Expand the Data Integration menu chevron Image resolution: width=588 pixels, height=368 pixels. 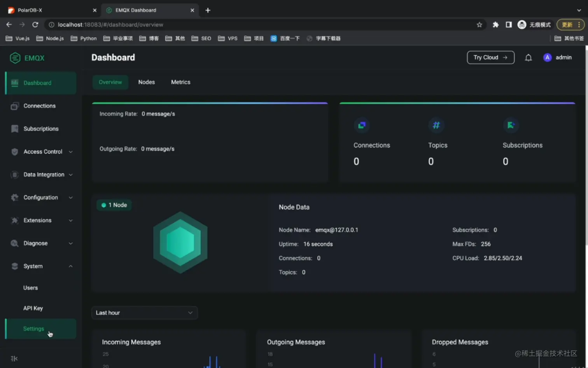point(71,175)
